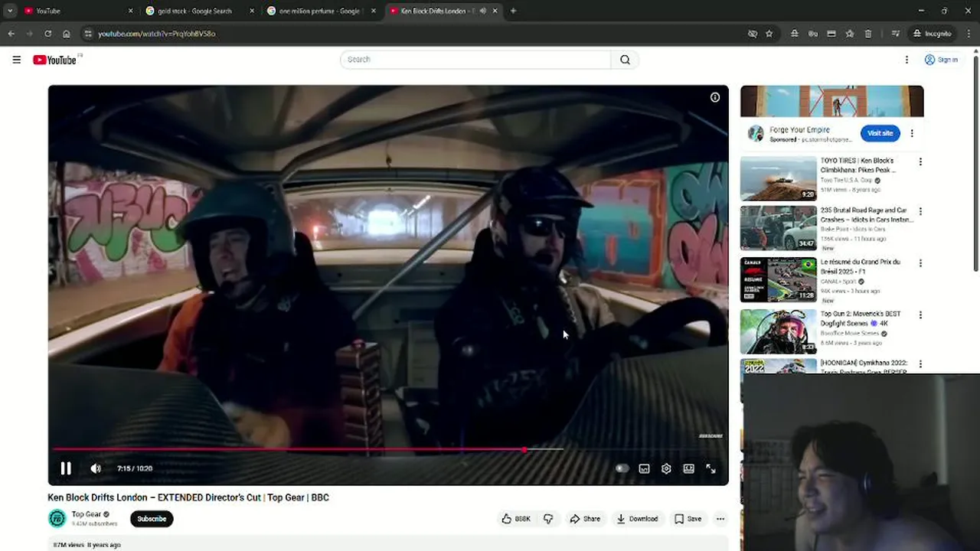Click the red video progress bar

pyautogui.click(x=288, y=449)
